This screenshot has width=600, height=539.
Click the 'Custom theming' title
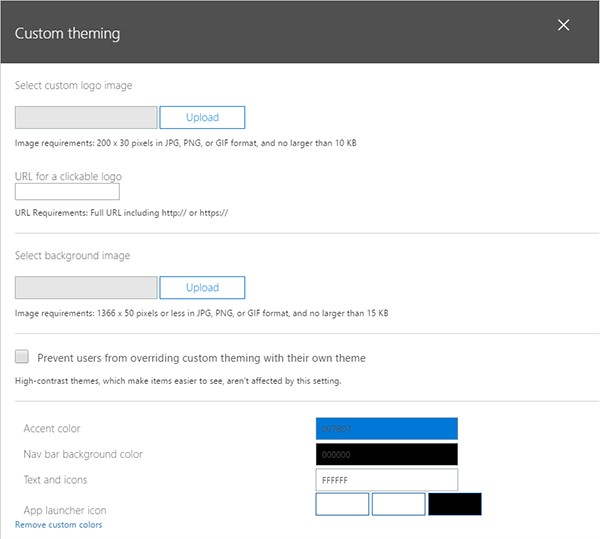pos(67,33)
